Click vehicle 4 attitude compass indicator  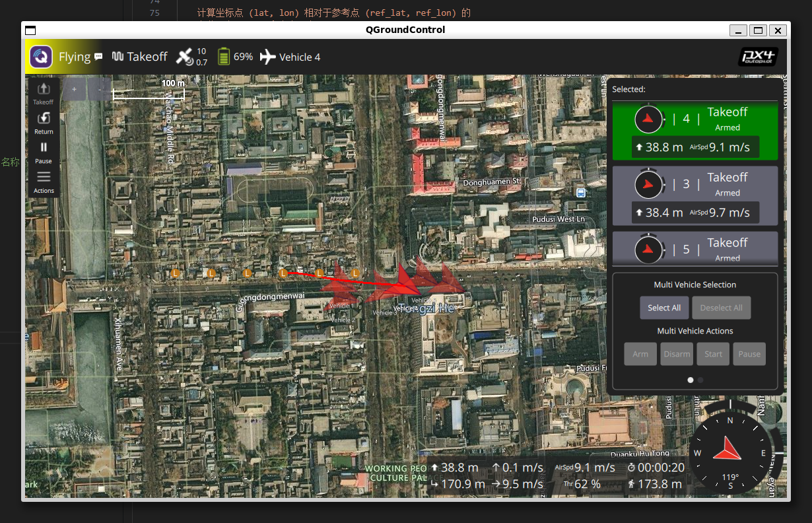point(650,119)
